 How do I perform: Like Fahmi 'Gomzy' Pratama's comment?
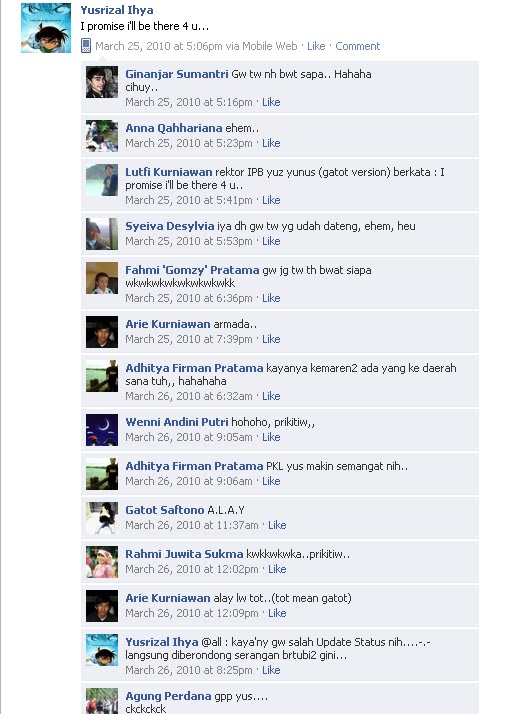[271, 298]
